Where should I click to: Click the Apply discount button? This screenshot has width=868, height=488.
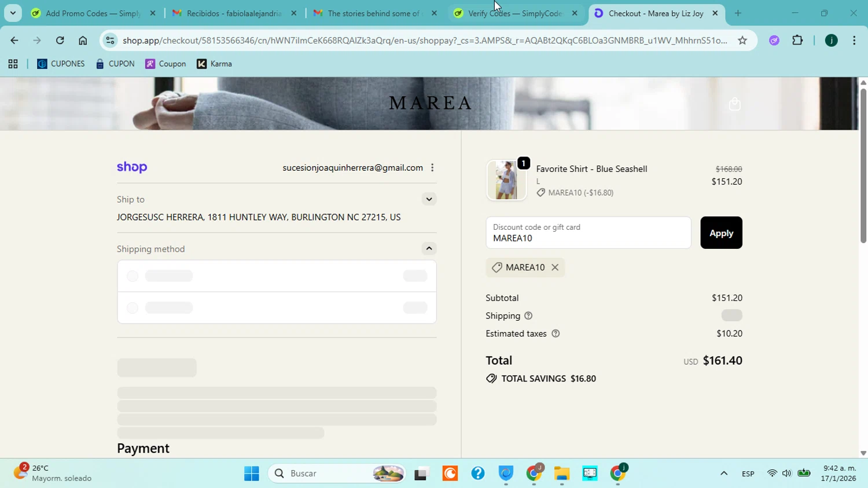pyautogui.click(x=721, y=233)
